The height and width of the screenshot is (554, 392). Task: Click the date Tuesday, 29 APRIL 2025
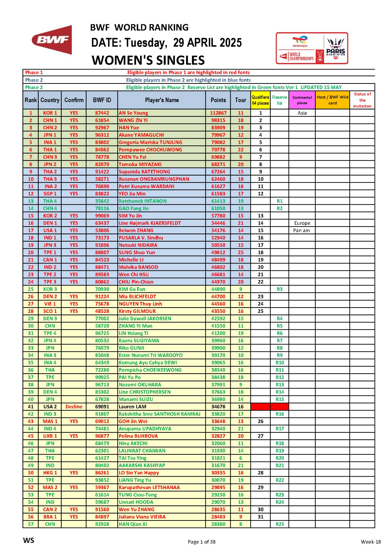pyautogui.click(x=183, y=43)
